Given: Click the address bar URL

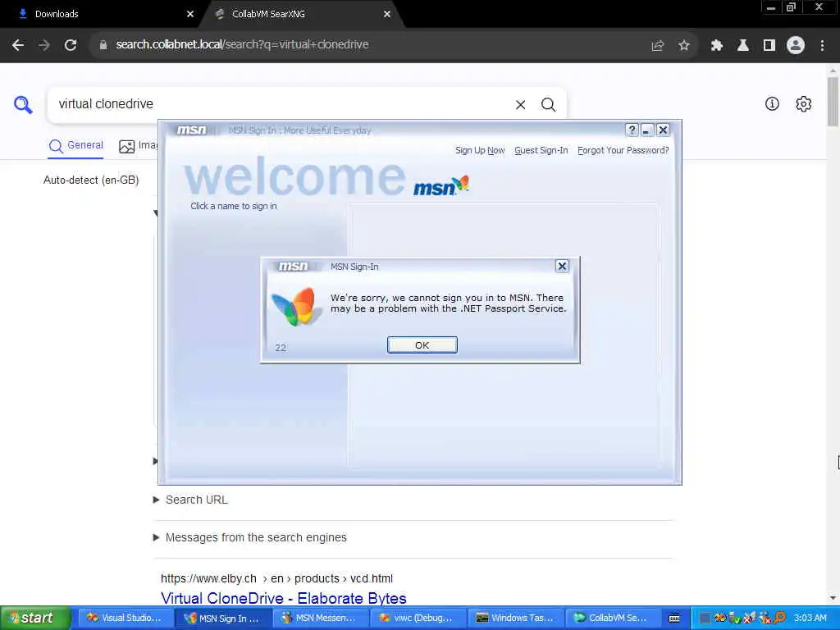Looking at the screenshot, I should [x=242, y=44].
